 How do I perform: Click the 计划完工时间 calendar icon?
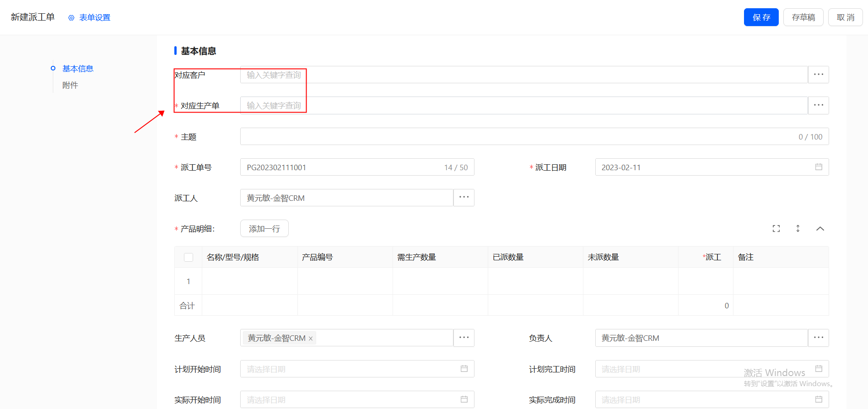point(819,369)
